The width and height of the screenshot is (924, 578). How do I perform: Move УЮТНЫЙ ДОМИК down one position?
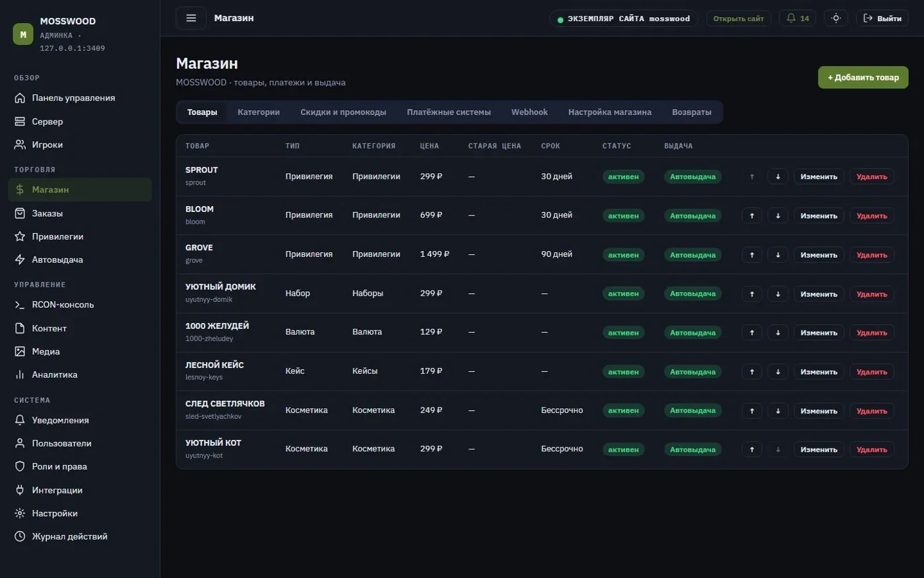coord(777,294)
